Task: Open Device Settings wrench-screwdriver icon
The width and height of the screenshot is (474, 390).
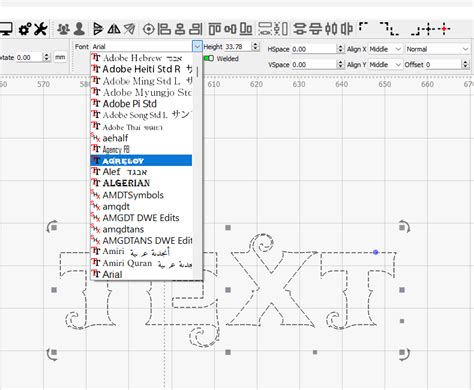Action: [41, 29]
